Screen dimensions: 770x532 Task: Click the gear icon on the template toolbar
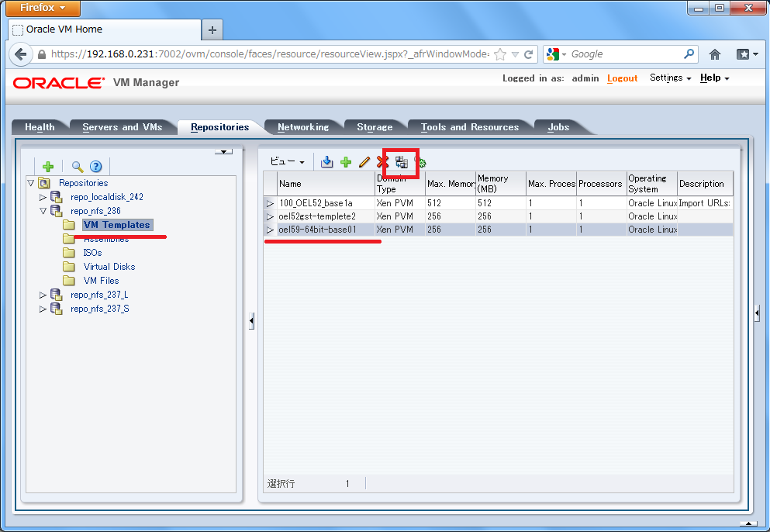422,162
